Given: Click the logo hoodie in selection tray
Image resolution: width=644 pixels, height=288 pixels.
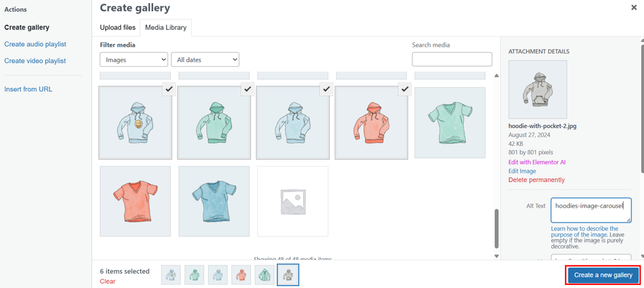Looking at the screenshot, I should [x=171, y=275].
